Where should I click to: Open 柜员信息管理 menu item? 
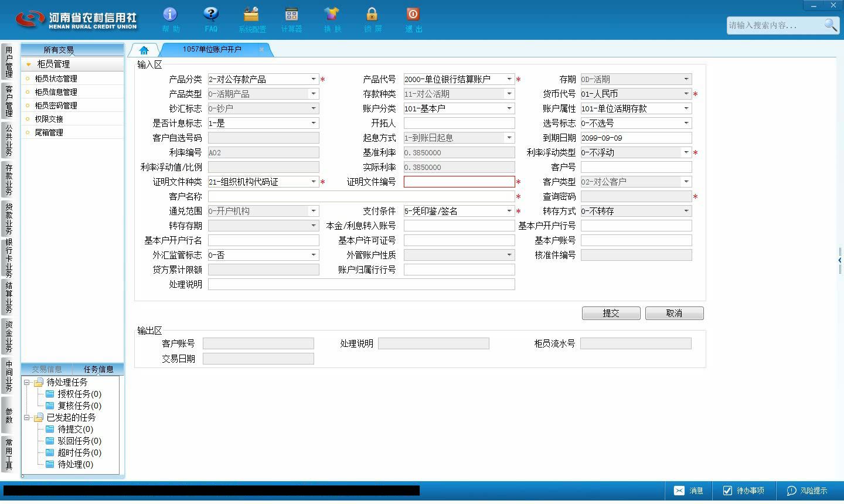pos(56,92)
